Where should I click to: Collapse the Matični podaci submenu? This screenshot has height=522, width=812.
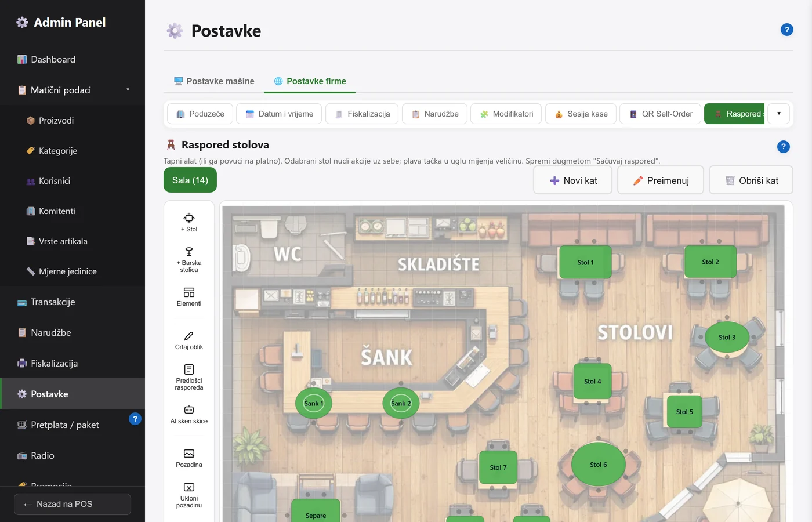(x=72, y=90)
